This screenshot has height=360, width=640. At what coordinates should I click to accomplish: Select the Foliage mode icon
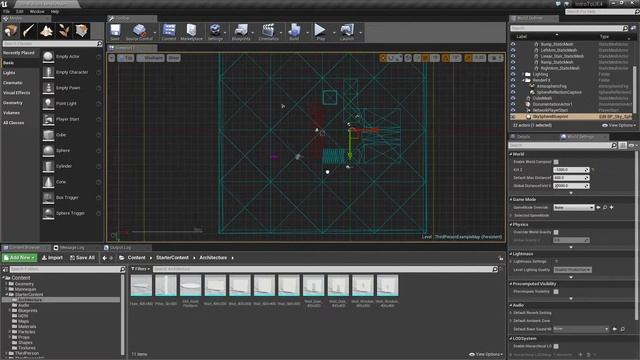pyautogui.click(x=64, y=31)
